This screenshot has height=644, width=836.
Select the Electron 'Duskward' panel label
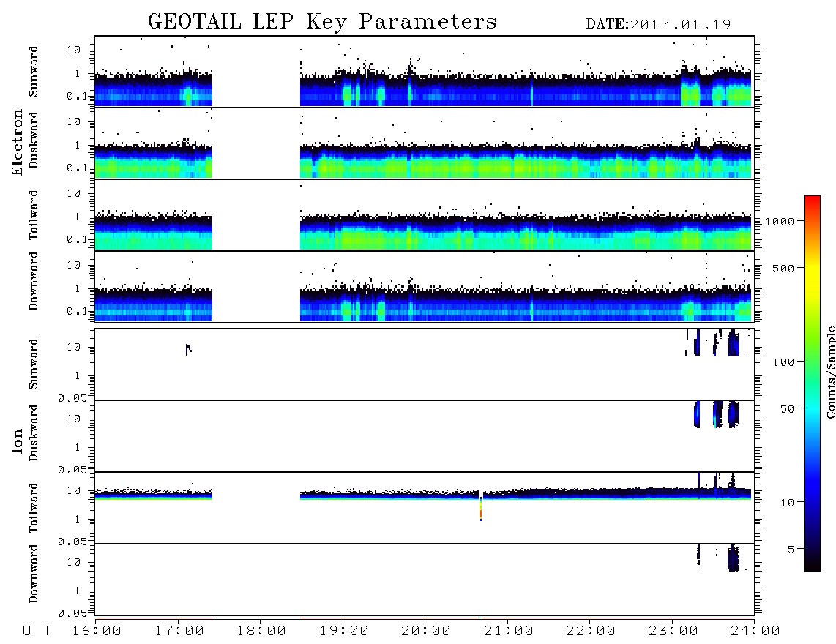pos(34,140)
